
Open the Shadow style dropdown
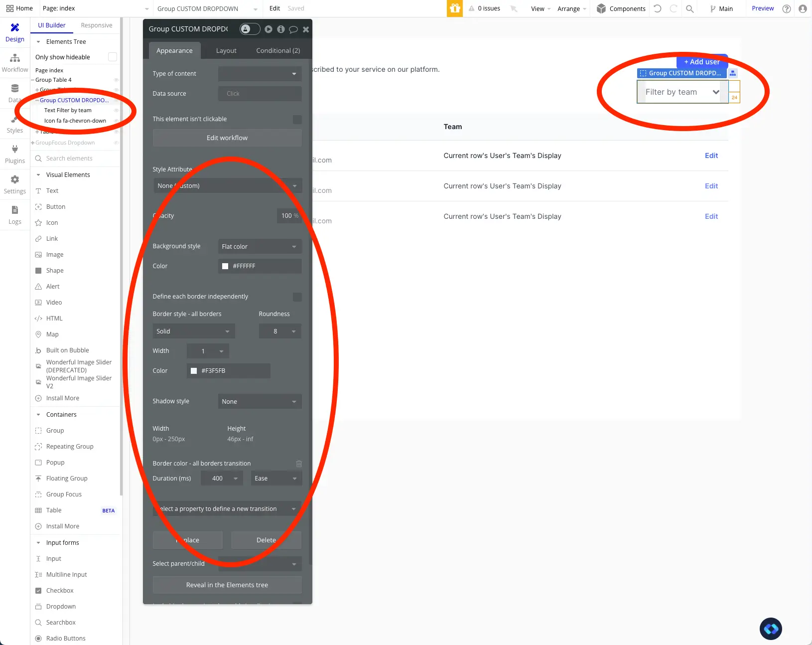(x=259, y=401)
